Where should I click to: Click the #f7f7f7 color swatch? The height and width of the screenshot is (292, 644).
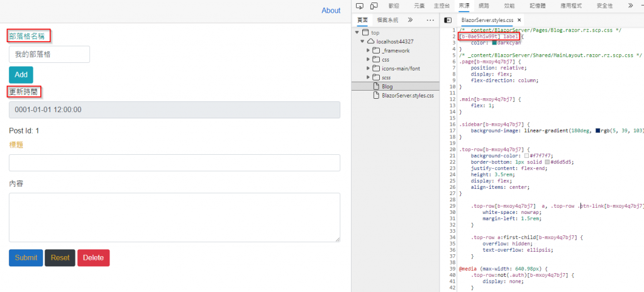[x=526, y=156]
